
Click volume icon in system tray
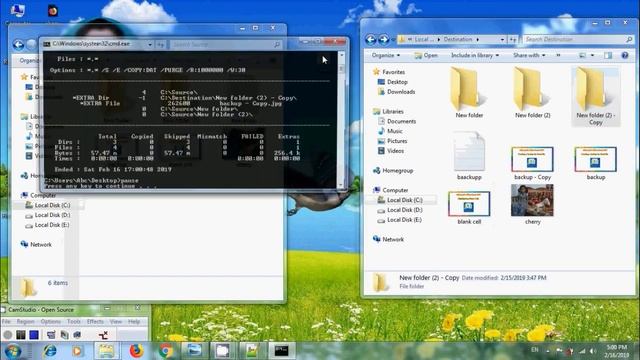click(x=593, y=351)
